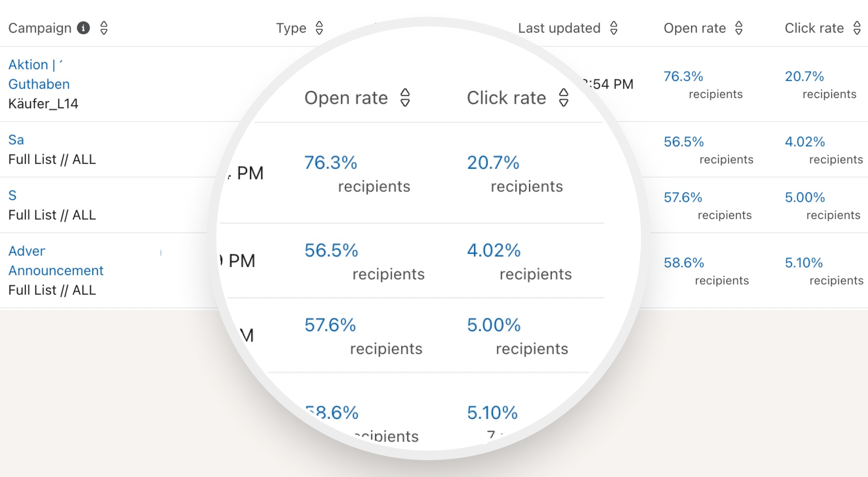
Task: Open the 'Sa' campaign link
Action: pos(16,140)
